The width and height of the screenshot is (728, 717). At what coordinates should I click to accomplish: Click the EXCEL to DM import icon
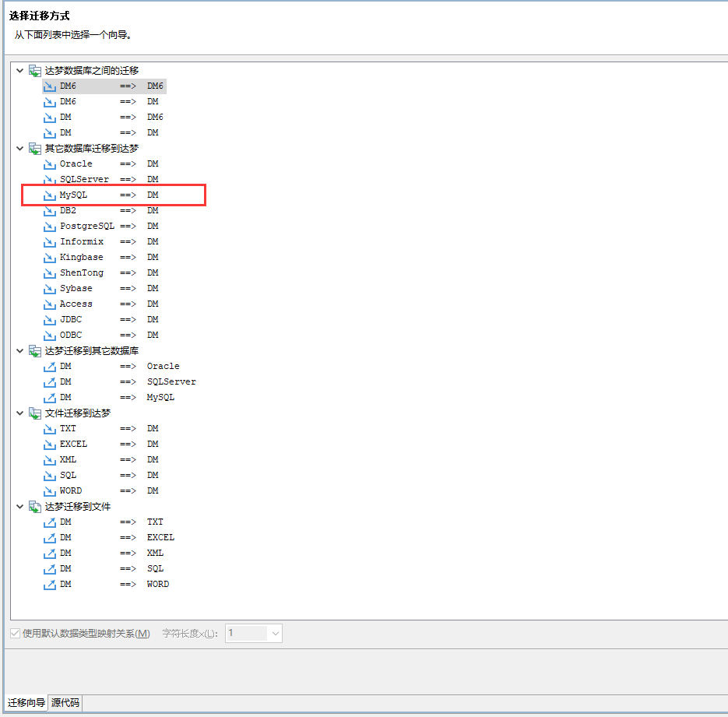50,444
